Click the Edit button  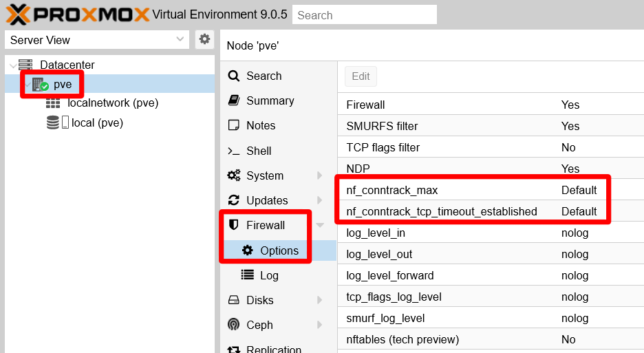tap(361, 76)
